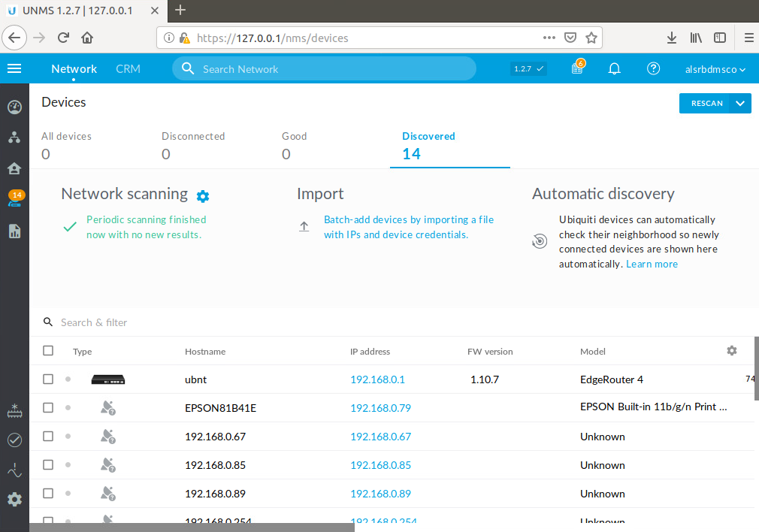Open the help question mark icon
Screen dimensions: 759x532
tap(653, 68)
